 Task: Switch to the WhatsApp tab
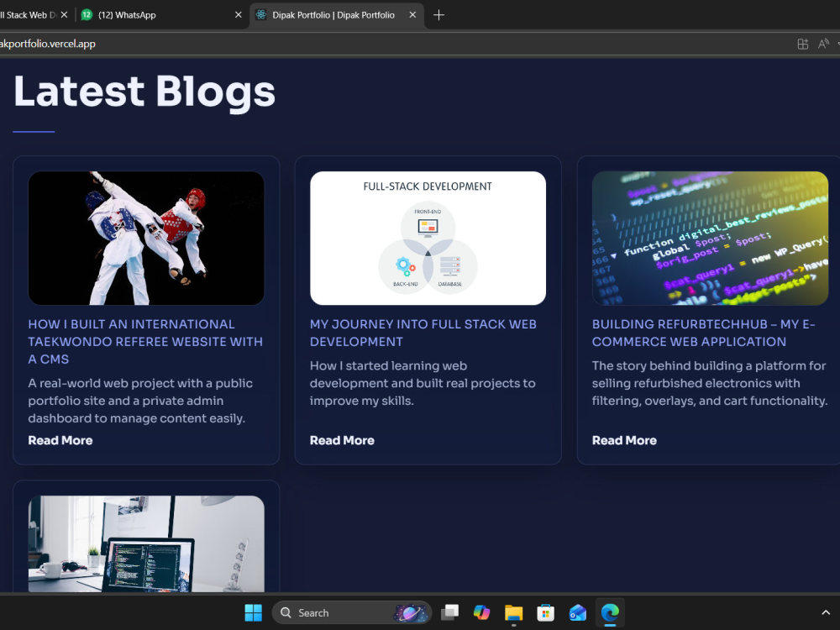point(160,15)
